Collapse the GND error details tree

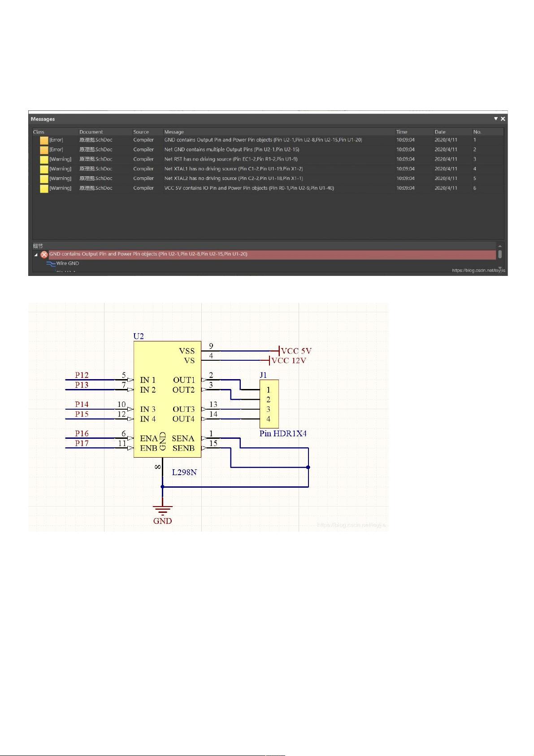coord(36,254)
